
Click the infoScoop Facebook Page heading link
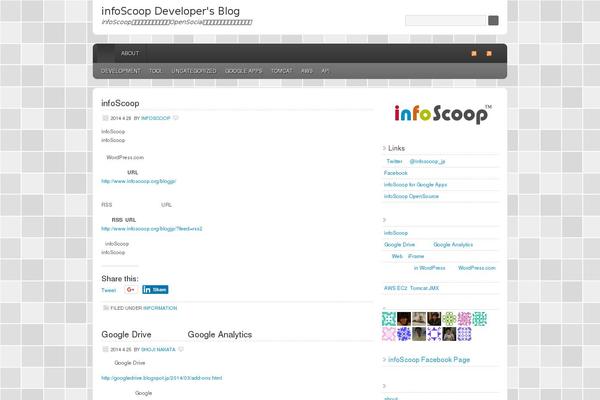pos(429,360)
